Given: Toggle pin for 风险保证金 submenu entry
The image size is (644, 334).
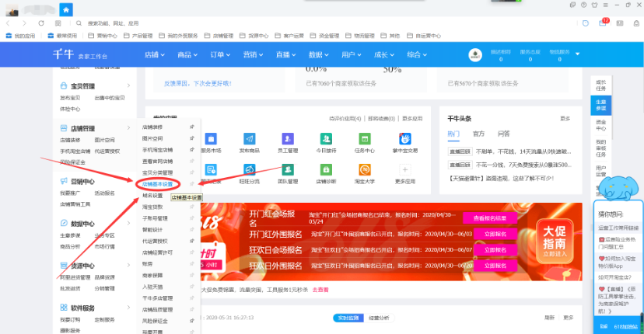Looking at the screenshot, I should [192, 321].
